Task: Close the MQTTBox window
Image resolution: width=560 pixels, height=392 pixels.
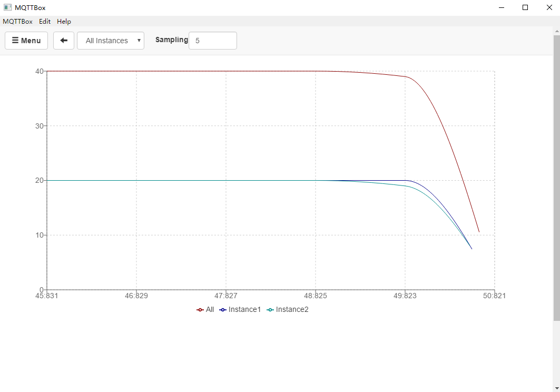Action: [x=549, y=7]
